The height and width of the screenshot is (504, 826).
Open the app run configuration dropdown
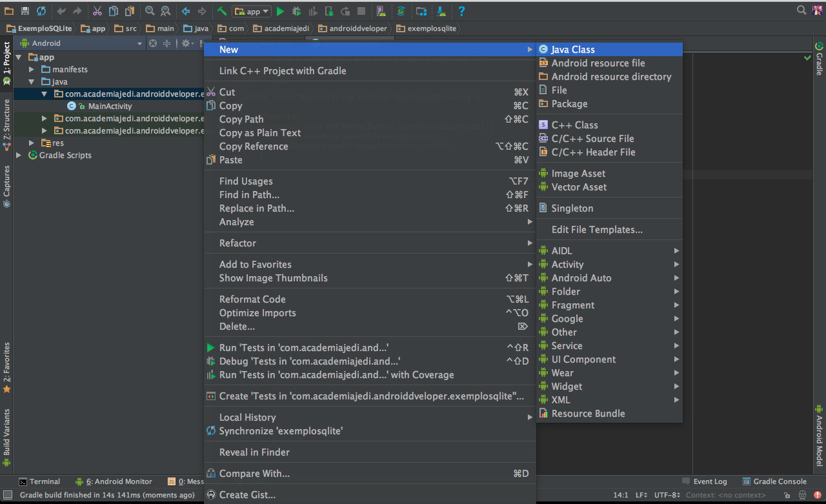tap(252, 11)
